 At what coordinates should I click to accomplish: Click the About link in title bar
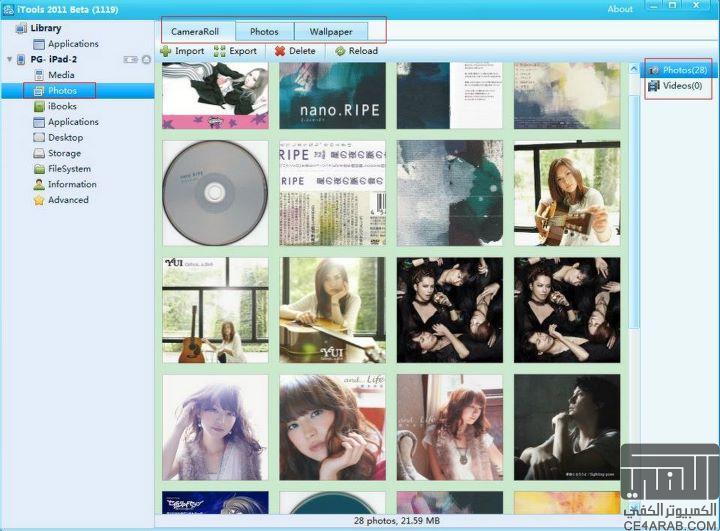[620, 9]
